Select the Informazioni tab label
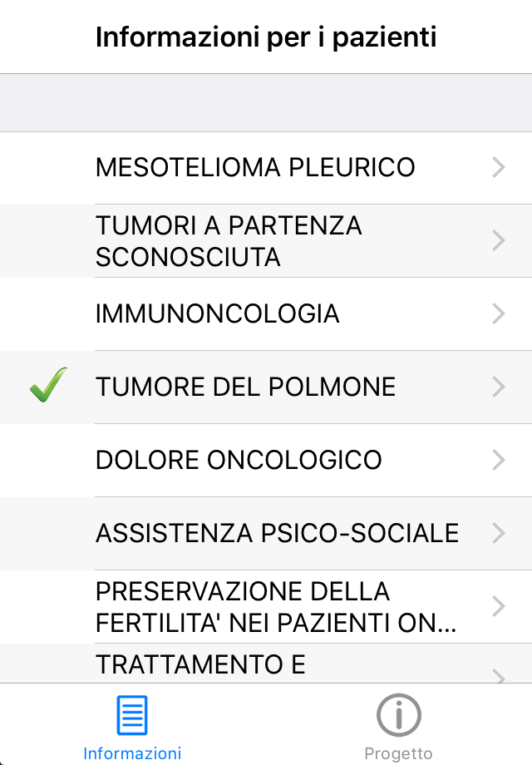 coord(132,753)
